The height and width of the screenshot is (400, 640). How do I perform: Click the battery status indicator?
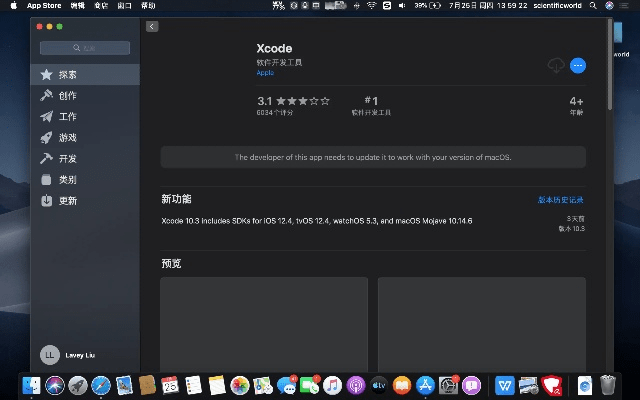click(x=427, y=6)
